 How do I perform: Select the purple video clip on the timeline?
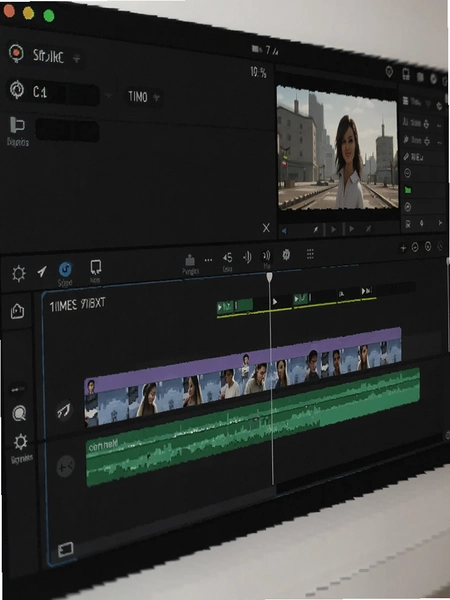[x=243, y=360]
